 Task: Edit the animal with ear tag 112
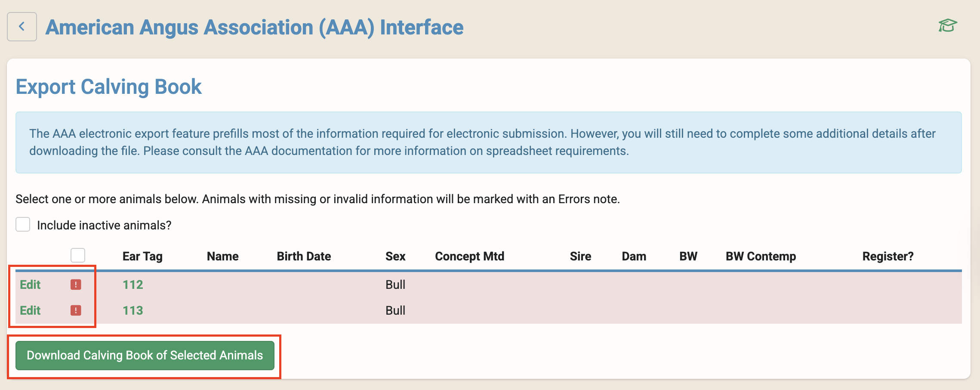(30, 285)
